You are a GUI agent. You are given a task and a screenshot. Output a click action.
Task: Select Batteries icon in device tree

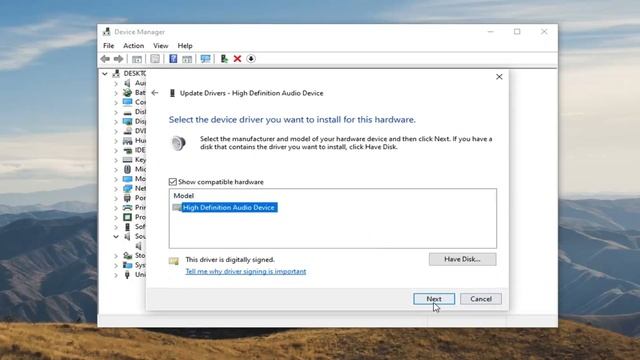(x=127, y=93)
